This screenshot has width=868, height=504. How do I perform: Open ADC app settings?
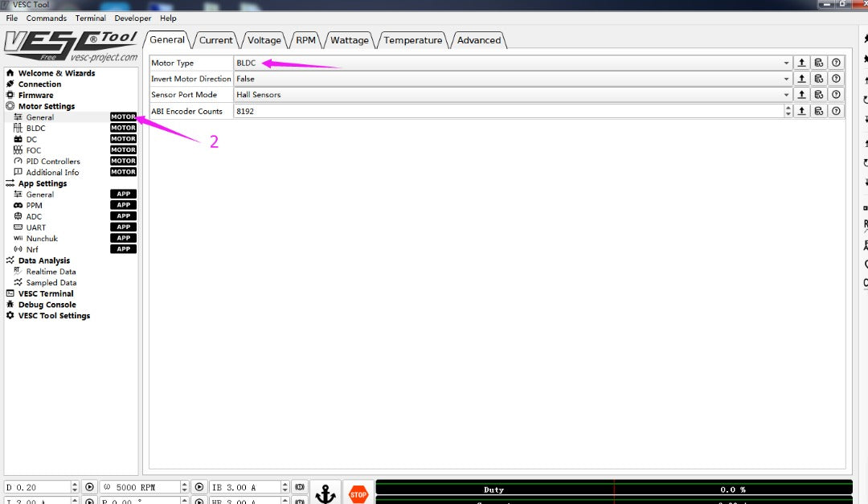(x=34, y=216)
